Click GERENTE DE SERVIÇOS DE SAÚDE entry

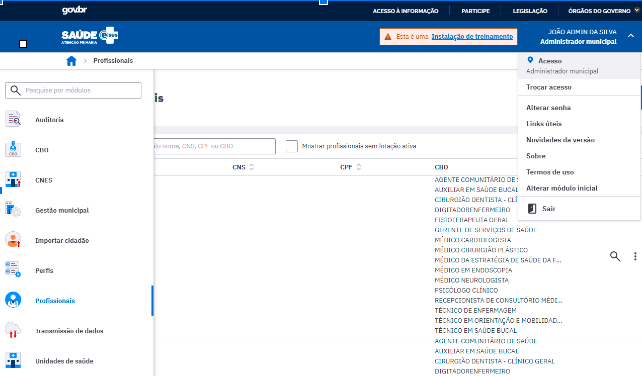coord(485,230)
